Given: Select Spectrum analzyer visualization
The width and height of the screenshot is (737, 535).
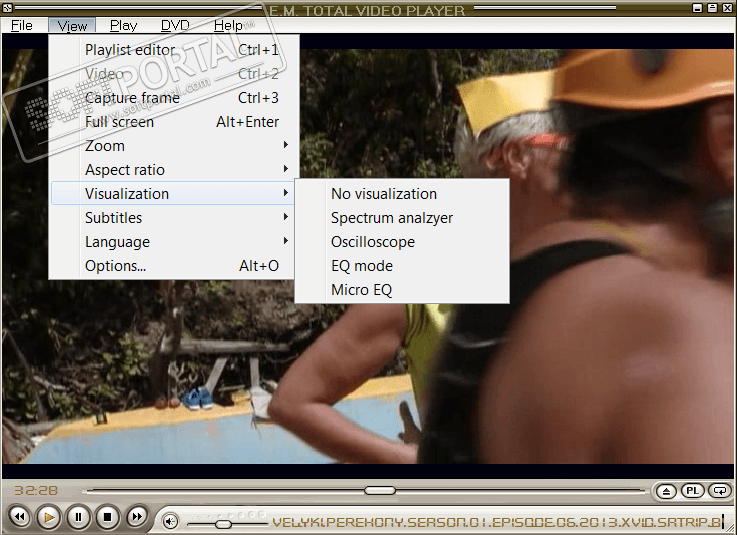Looking at the screenshot, I should click(402, 218).
